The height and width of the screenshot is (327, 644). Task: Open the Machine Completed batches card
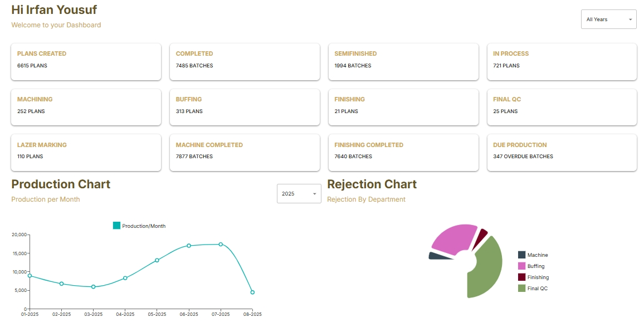tap(245, 153)
